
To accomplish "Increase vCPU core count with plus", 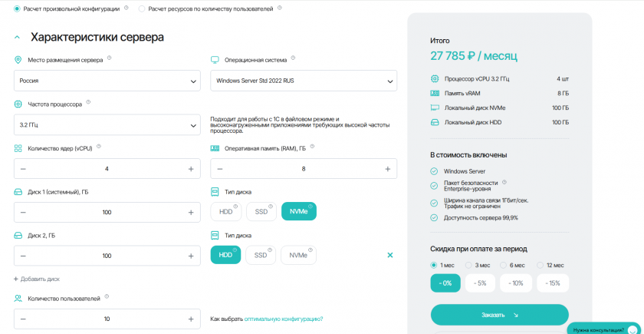I will (x=191, y=169).
